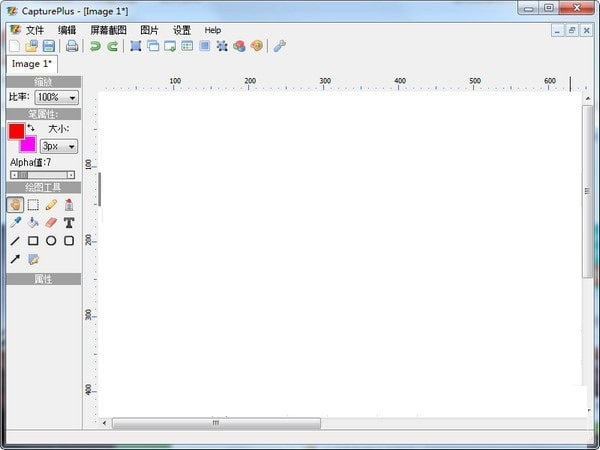
Task: Click the Save icon in toolbar
Action: (x=48, y=46)
